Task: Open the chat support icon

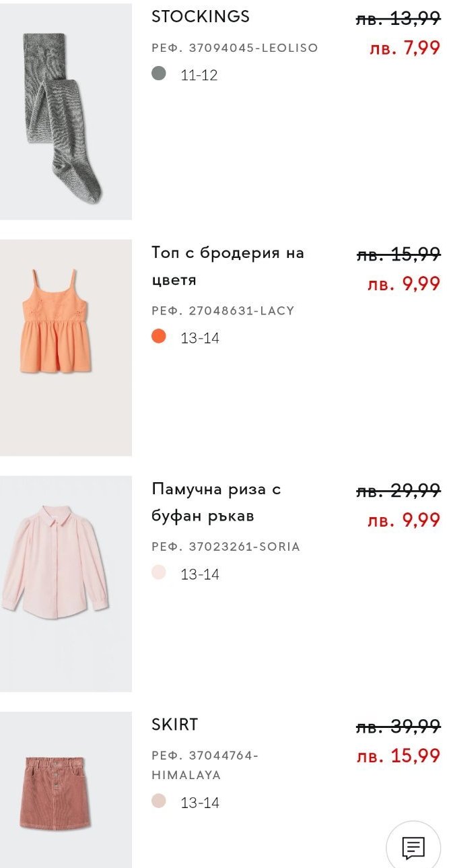Action: [413, 847]
